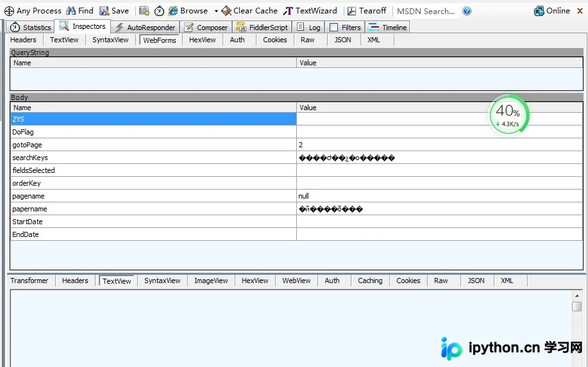Switch to the FiddlerScript tab
The width and height of the screenshot is (588, 367).
262,28
